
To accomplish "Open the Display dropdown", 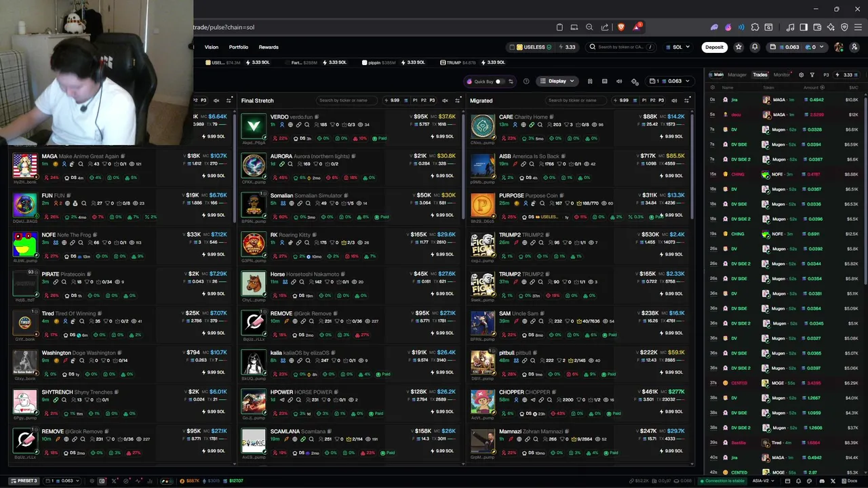I will [557, 81].
